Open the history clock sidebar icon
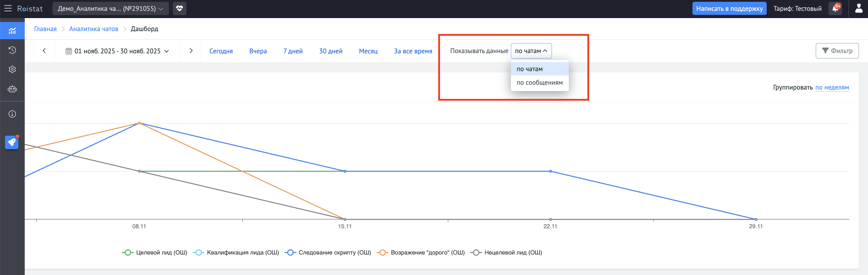 click(x=12, y=50)
